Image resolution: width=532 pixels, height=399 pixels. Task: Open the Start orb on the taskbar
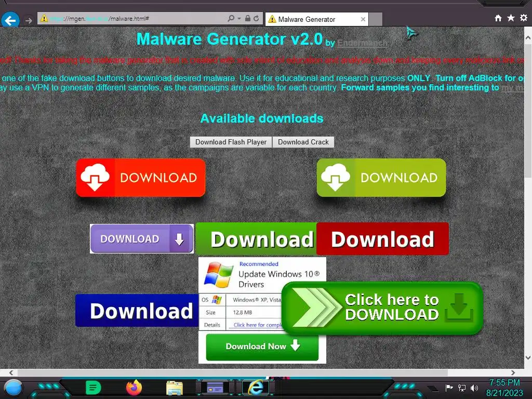pyautogui.click(x=13, y=388)
